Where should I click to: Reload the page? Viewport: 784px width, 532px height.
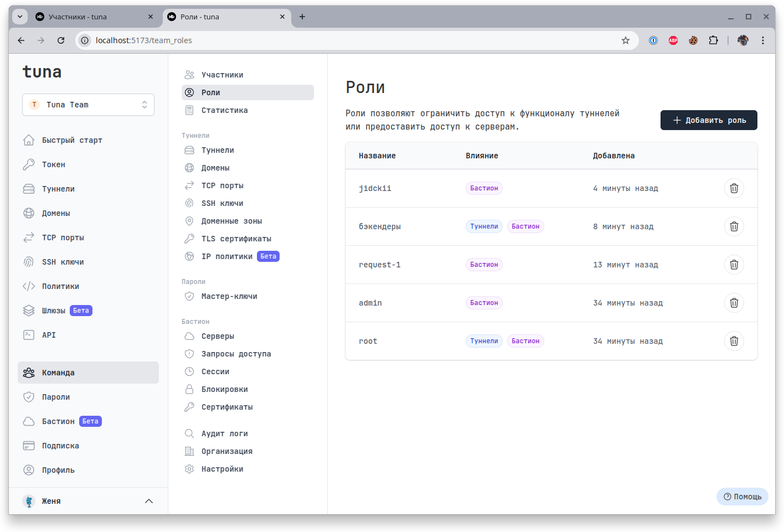pyautogui.click(x=61, y=40)
